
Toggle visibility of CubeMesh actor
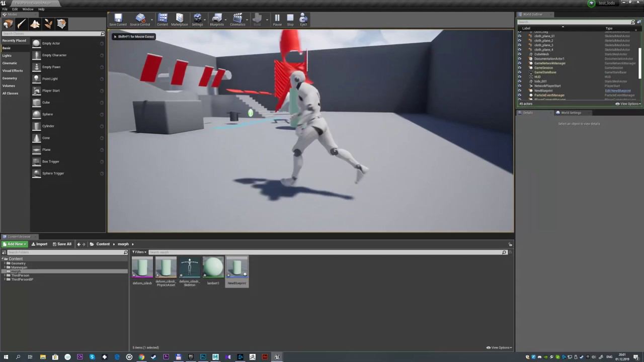click(x=520, y=54)
